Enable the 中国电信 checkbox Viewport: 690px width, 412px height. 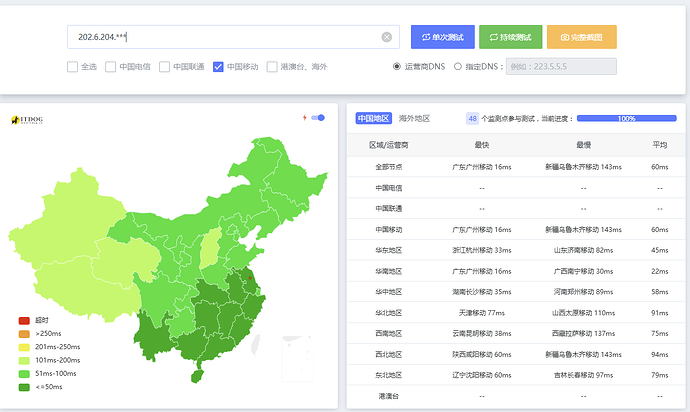click(x=112, y=67)
